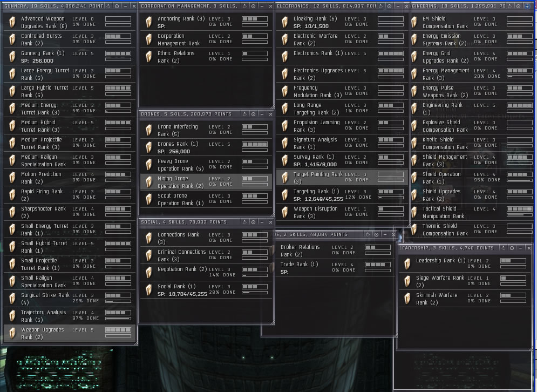Select the Criminal Connections skill name
The width and height of the screenshot is (537, 392).
pyautogui.click(x=181, y=255)
